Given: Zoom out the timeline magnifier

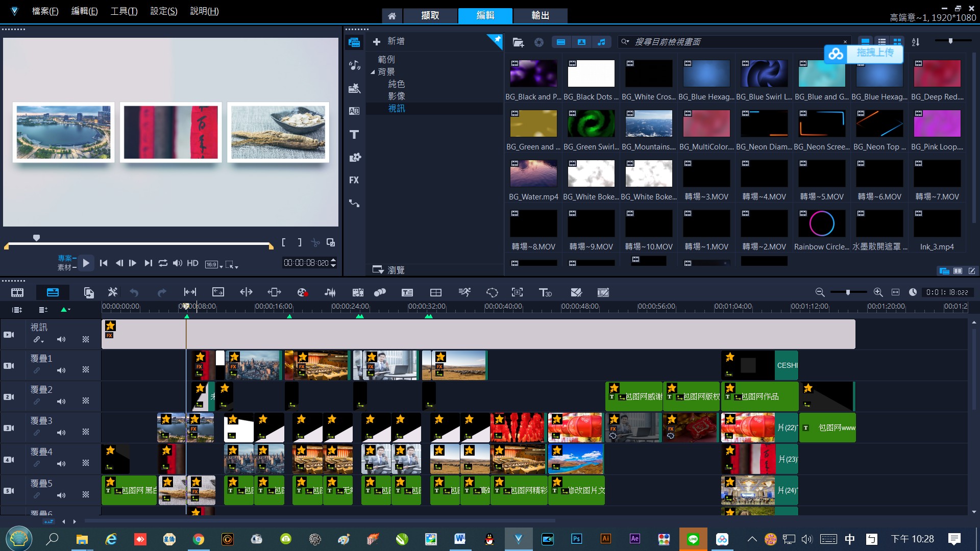Looking at the screenshot, I should [x=820, y=292].
